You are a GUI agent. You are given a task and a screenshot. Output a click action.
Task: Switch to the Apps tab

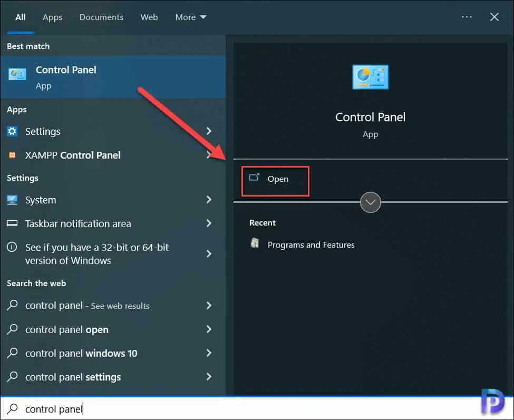pyautogui.click(x=52, y=17)
